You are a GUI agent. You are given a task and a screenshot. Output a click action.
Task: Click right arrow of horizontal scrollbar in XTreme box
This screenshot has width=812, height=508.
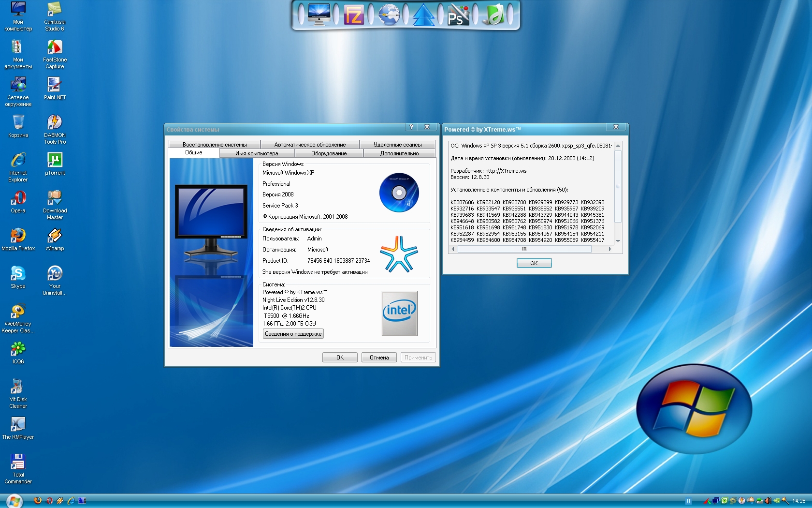[x=610, y=249]
